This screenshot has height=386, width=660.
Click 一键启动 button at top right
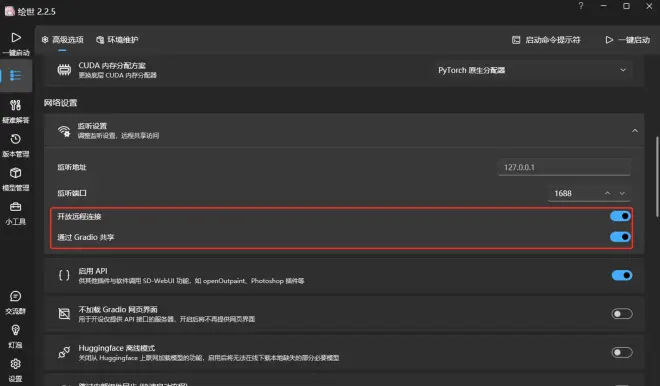628,40
